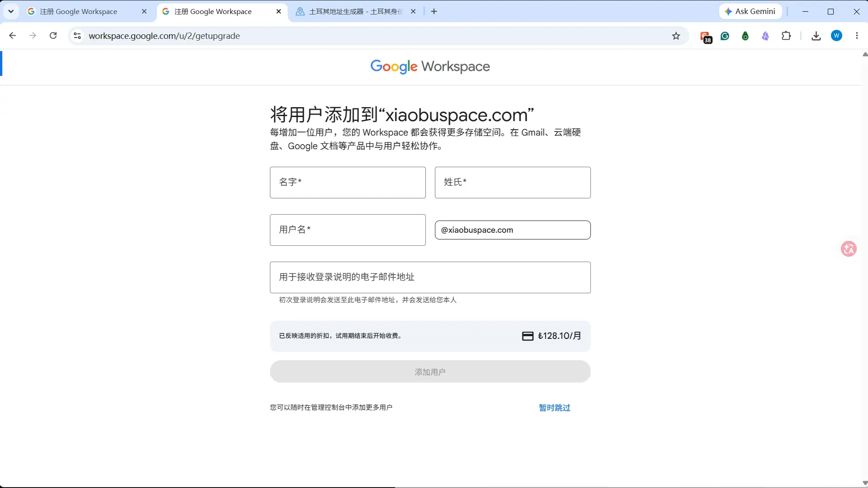Open the red extension with 38 badge
The width and height of the screenshot is (868, 488).
[x=705, y=36]
